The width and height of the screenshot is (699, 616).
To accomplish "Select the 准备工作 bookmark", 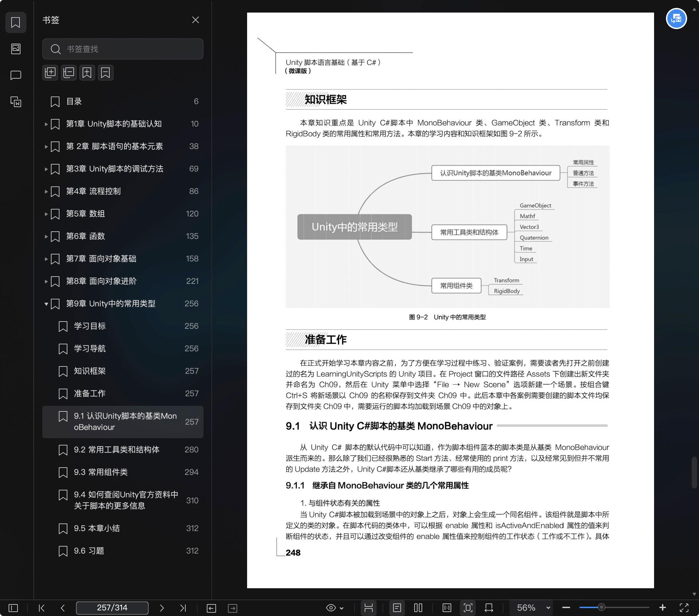I will tap(123, 393).
